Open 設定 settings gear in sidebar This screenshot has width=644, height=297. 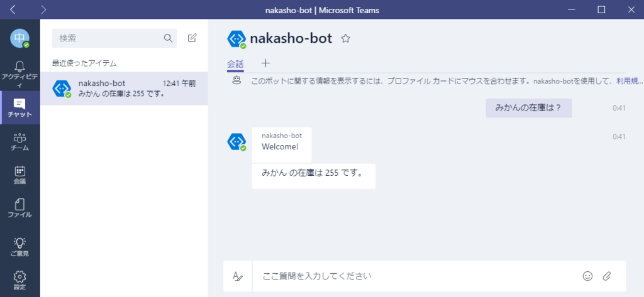coord(19,280)
